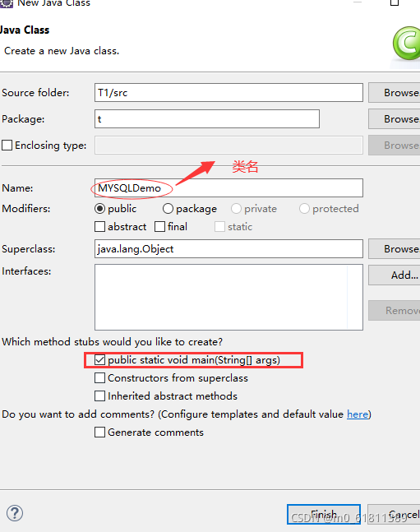Image resolution: width=420 pixels, height=532 pixels.
Task: Enable Inherited abstract methods option
Action: (x=99, y=396)
